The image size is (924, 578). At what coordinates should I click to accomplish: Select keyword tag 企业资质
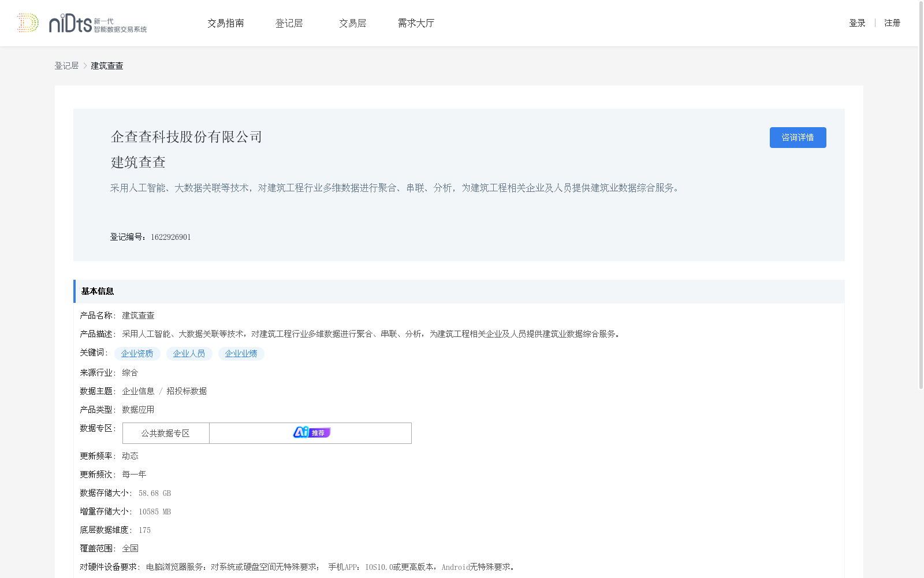coord(137,354)
